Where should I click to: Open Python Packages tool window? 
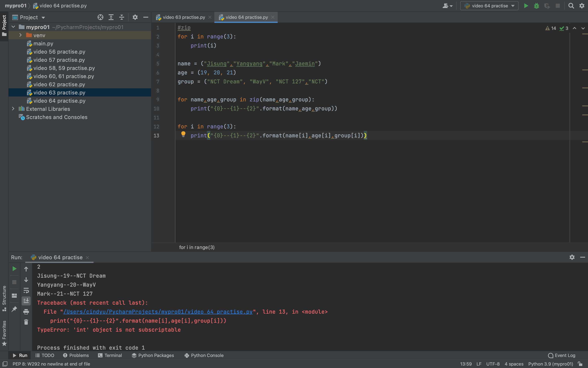click(153, 355)
